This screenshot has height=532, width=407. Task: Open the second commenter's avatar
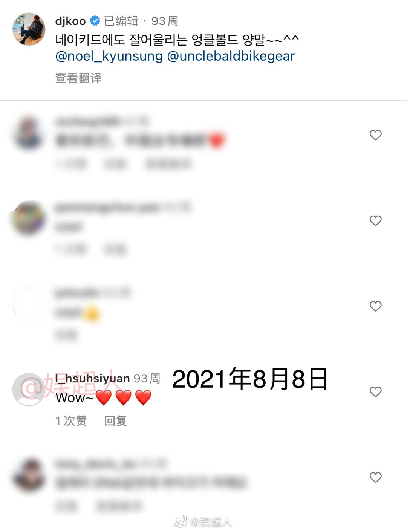pyautogui.click(x=29, y=219)
